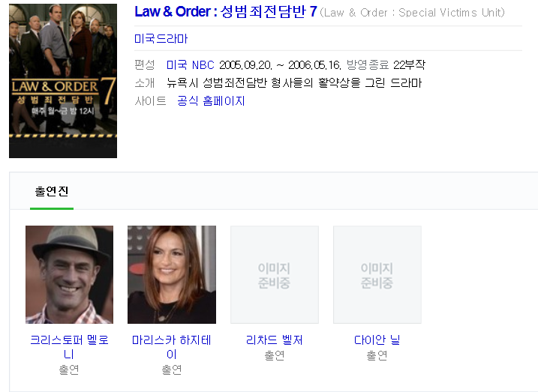Click the 사이트 label

[150, 100]
